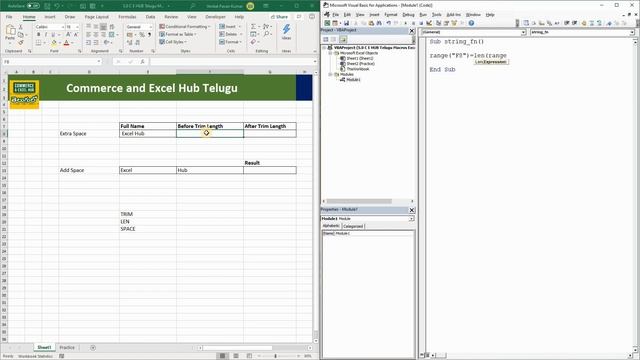Viewport: 640px width, 360px height.
Task: Click the Insert Function fx icon
Action: (142, 62)
